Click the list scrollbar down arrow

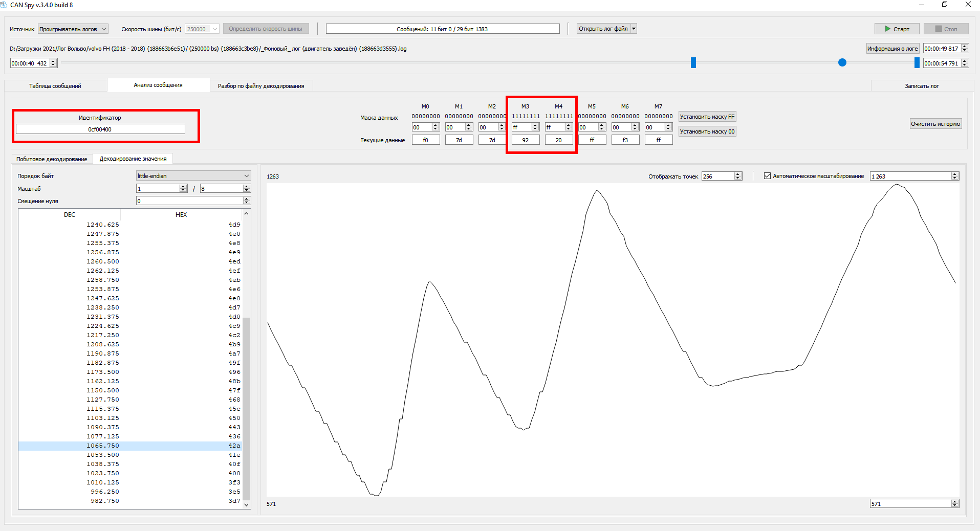[x=247, y=504]
